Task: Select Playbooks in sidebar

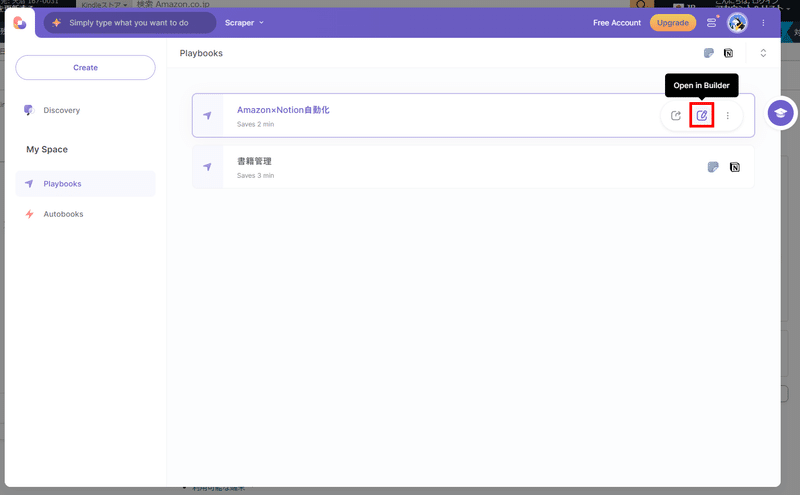Action: [x=85, y=184]
